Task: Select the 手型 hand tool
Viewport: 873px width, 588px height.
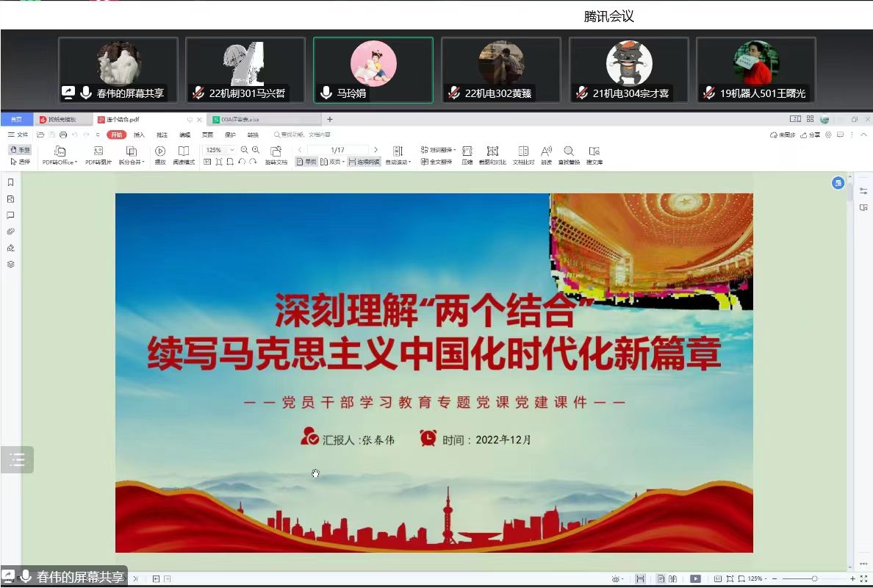Action: coord(20,150)
